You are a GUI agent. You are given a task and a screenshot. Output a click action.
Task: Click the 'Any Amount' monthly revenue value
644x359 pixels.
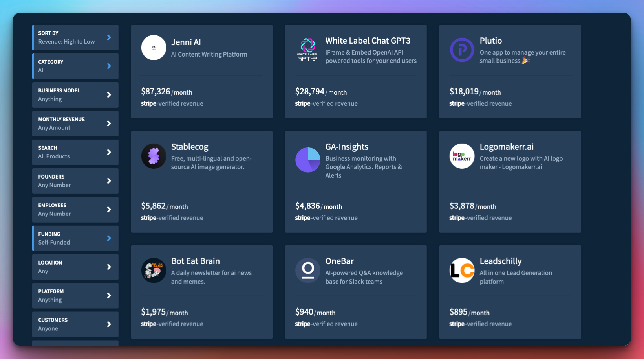54,128
